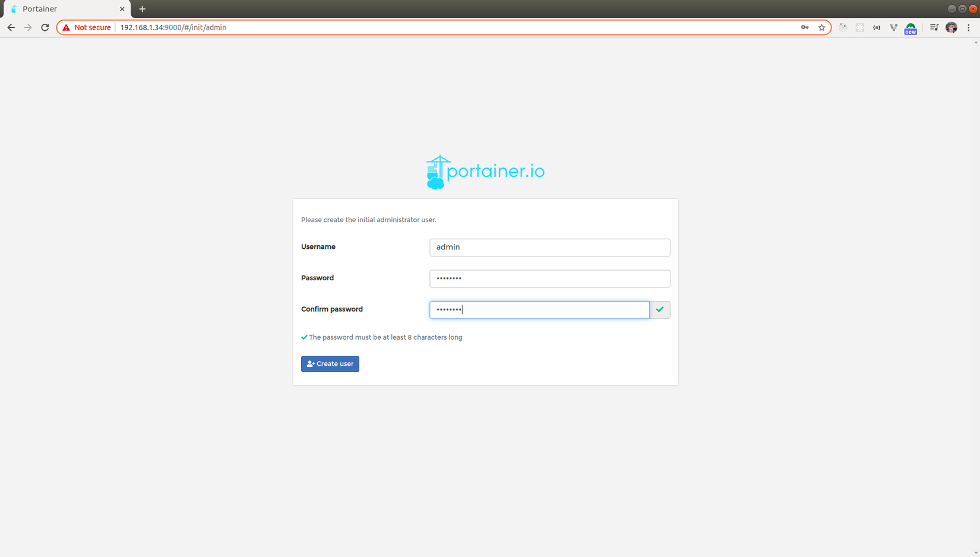Click 'The password must be at least 8 characters long'
Screen dimensions: 980x557
point(385,337)
